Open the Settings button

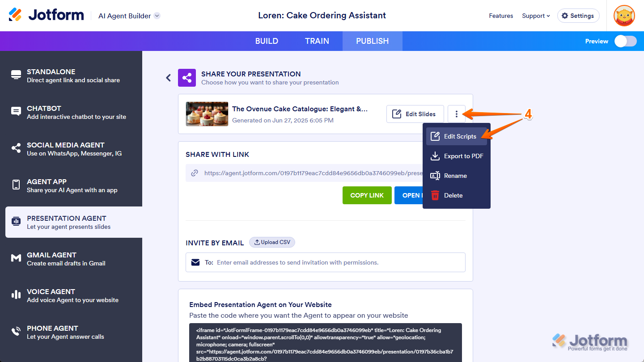578,16
